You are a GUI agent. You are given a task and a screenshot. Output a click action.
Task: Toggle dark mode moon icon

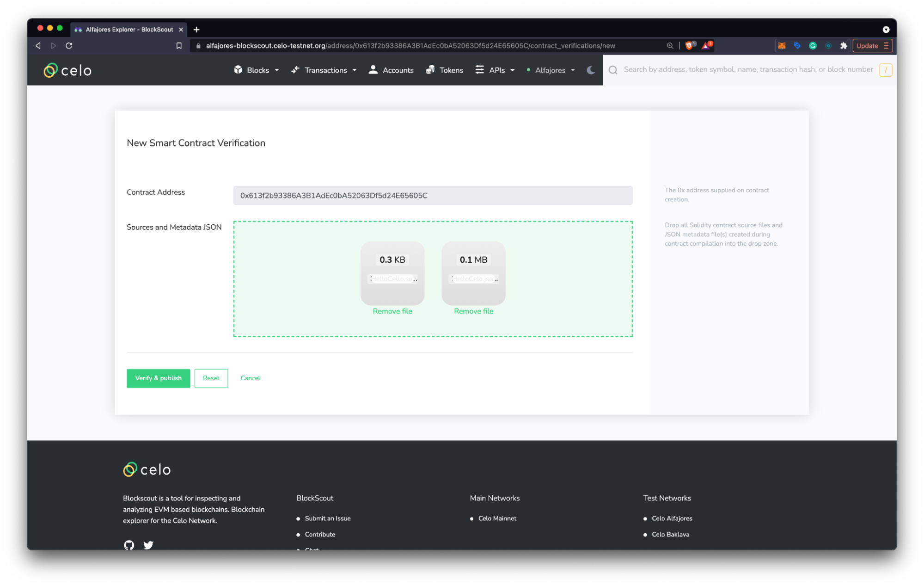click(x=591, y=70)
